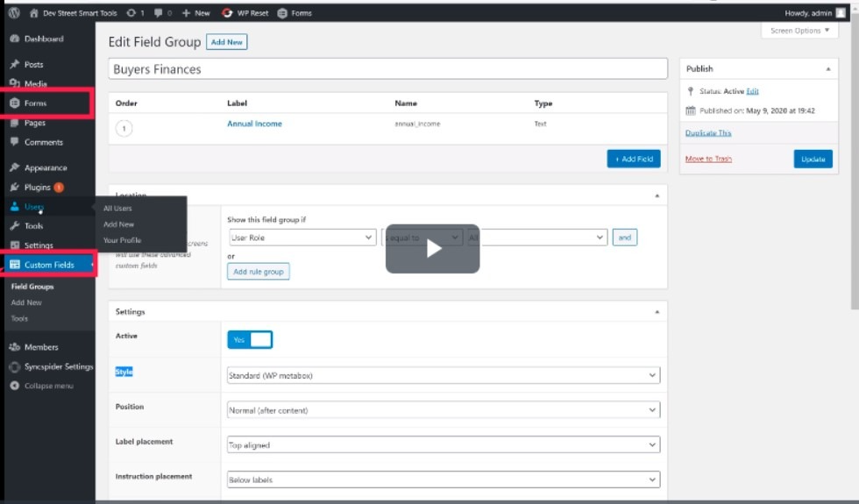Select Your Profile in Users flyout
Screen dimensions: 859x504
(122, 240)
